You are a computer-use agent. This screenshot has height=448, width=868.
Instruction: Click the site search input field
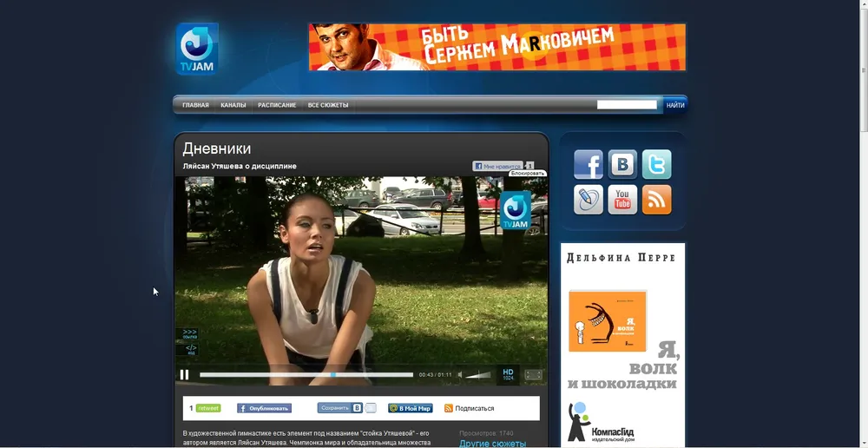coord(627,105)
